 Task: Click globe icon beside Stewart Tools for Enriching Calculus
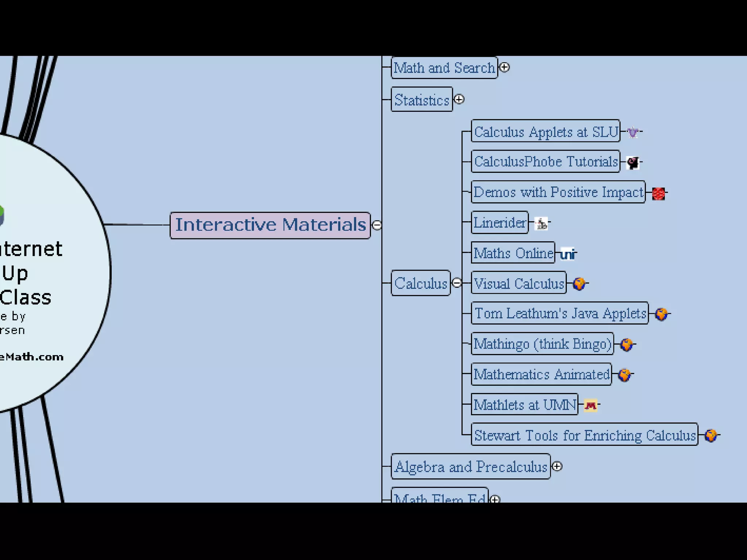pos(711,435)
